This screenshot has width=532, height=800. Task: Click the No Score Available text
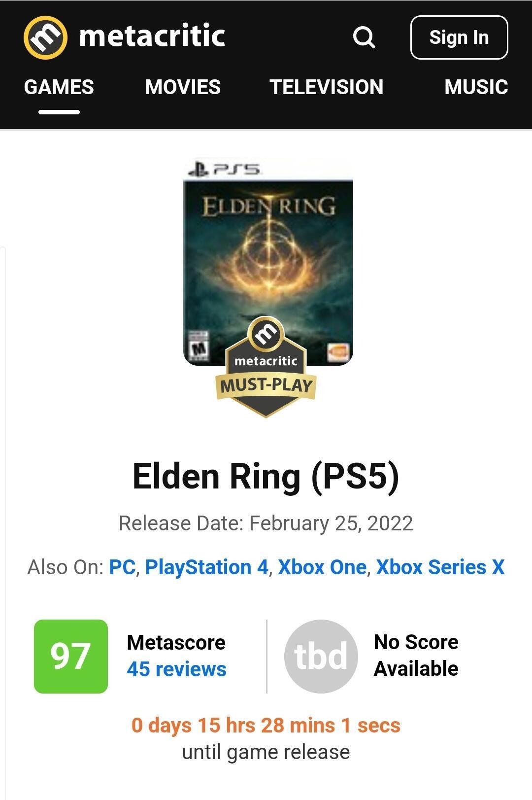(x=416, y=655)
